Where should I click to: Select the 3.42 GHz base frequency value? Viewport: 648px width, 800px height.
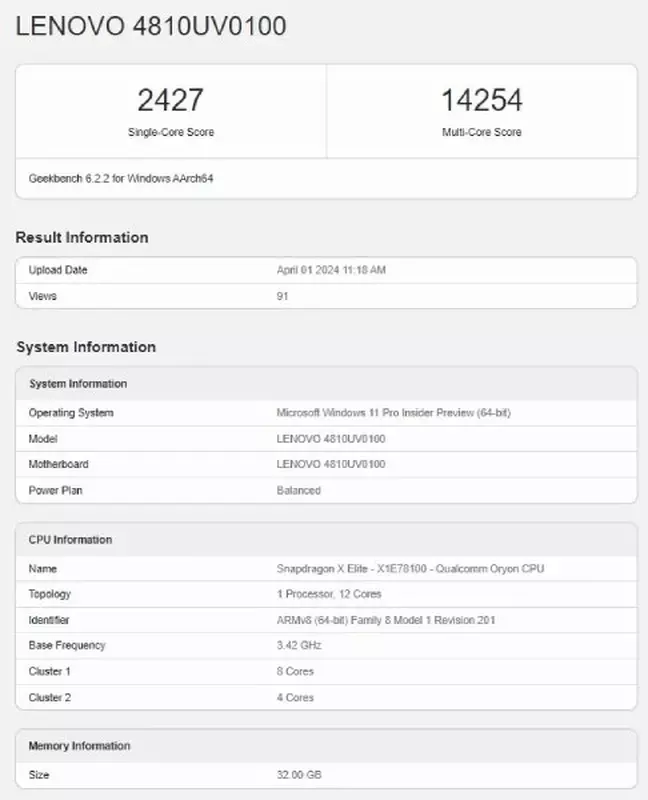click(x=299, y=645)
